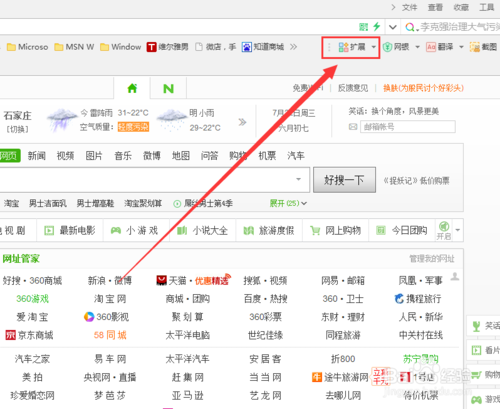Screen dimensions: 500x409
Task: Select the 图片 search category
Action: click(x=94, y=156)
